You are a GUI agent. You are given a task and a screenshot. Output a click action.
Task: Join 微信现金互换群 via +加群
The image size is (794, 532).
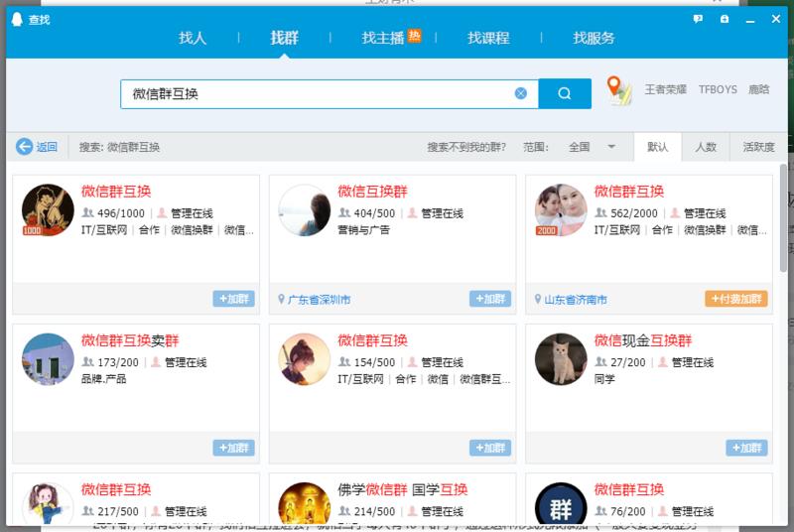(x=746, y=448)
